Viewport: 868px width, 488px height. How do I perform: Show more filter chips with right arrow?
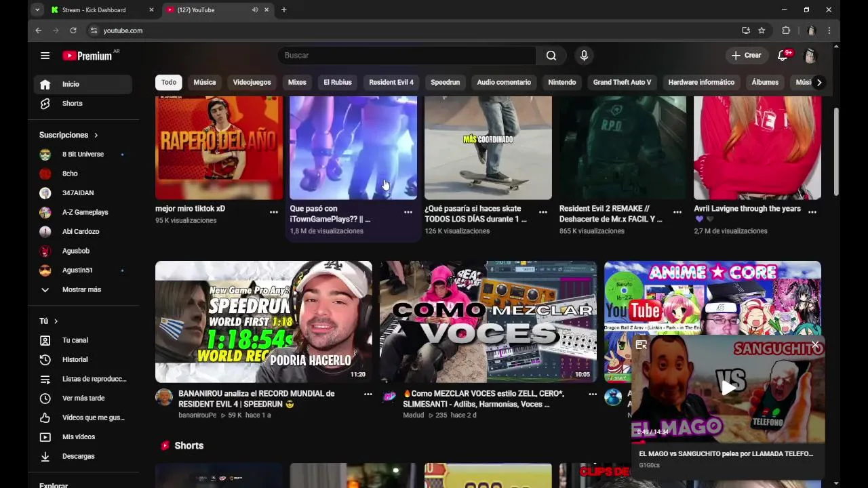pyautogui.click(x=819, y=83)
